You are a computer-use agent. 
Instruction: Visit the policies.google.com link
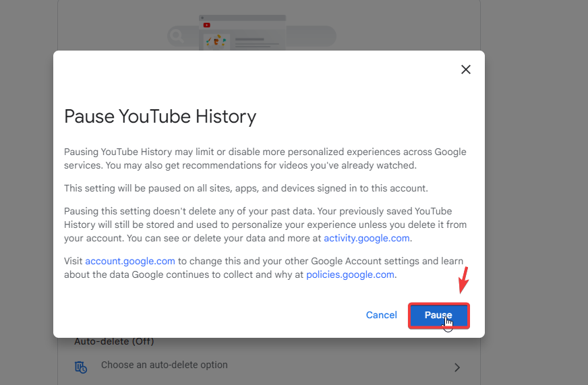350,274
